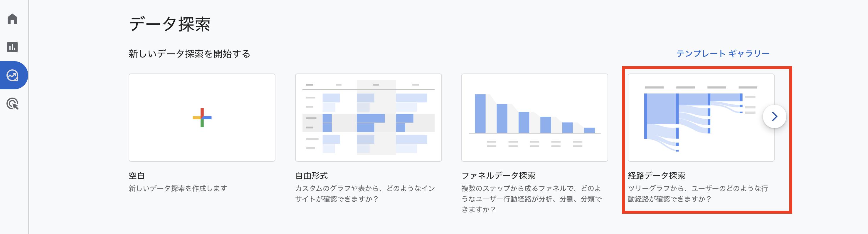Select the 自由形式 template thumbnail
The image size is (868, 234).
point(368,118)
